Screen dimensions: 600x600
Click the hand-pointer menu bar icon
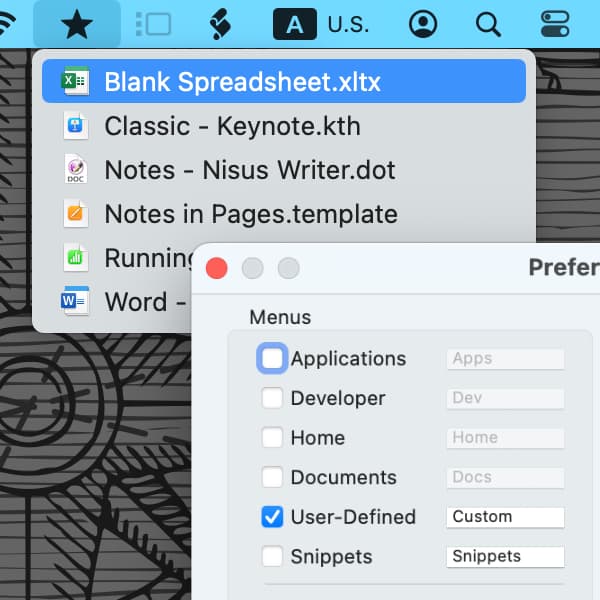[220, 24]
